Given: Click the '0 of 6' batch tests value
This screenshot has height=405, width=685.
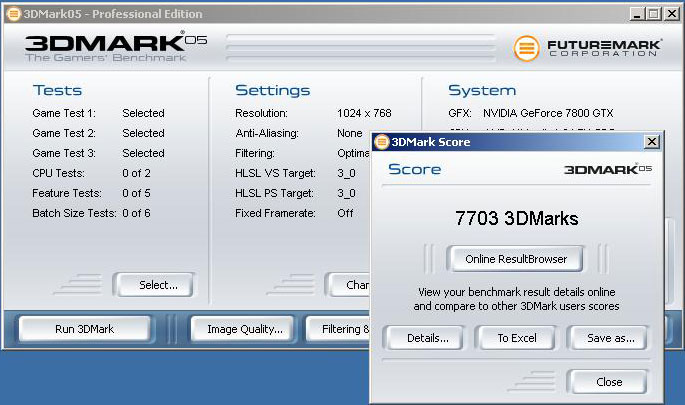Looking at the screenshot, I should click(x=136, y=213).
